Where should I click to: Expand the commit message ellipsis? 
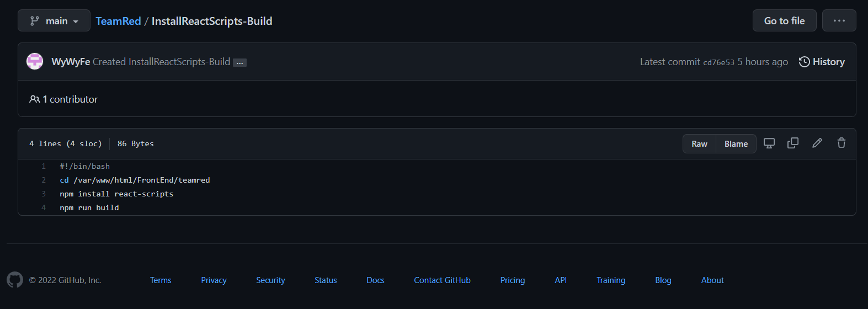click(239, 63)
